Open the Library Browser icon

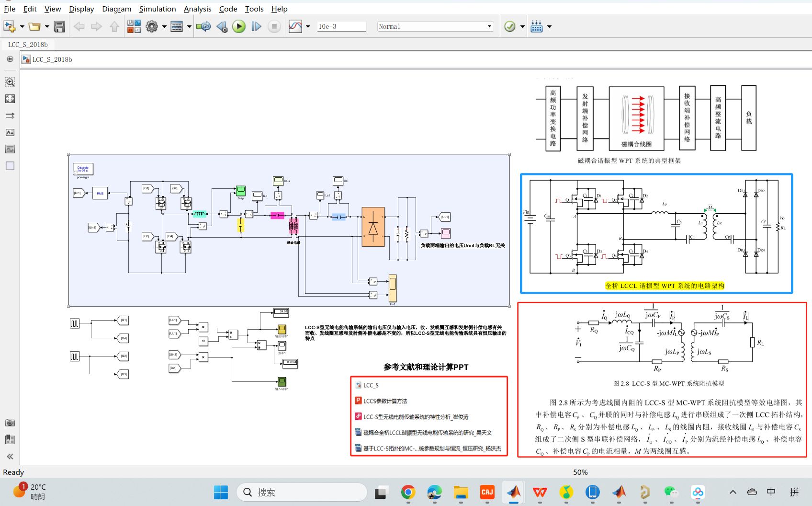click(x=134, y=26)
